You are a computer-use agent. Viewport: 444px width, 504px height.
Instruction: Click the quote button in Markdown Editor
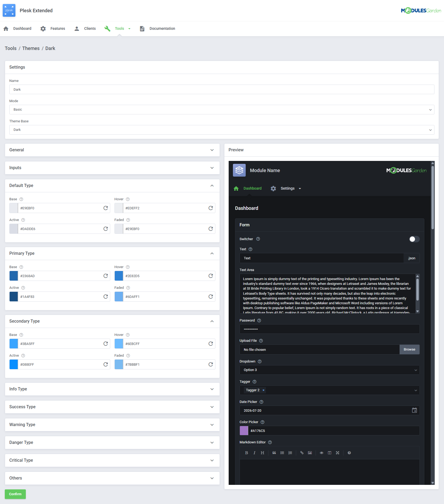point(274,453)
